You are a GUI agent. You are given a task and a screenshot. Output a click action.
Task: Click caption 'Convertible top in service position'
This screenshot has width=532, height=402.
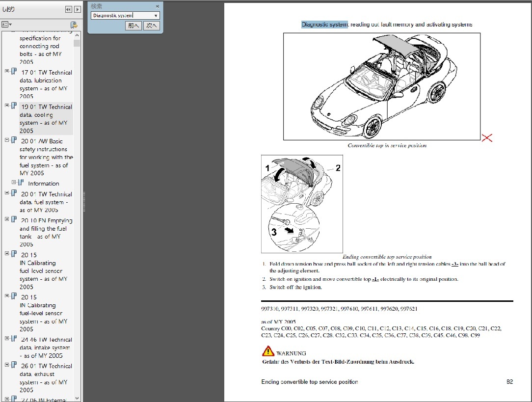click(387, 145)
